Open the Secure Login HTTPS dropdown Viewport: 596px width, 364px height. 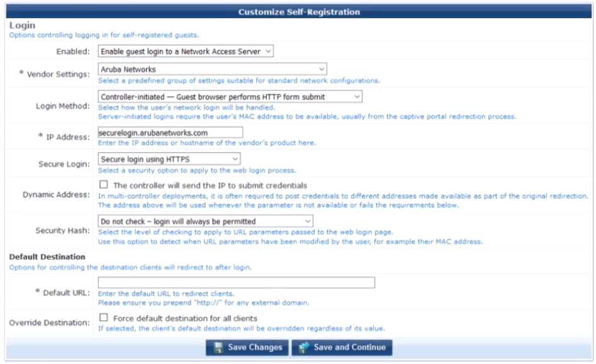[x=169, y=160]
